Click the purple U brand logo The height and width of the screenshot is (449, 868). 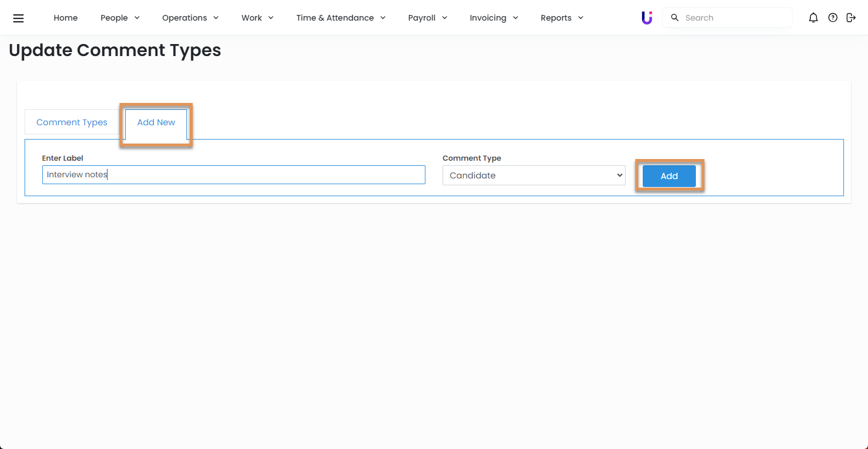point(647,18)
